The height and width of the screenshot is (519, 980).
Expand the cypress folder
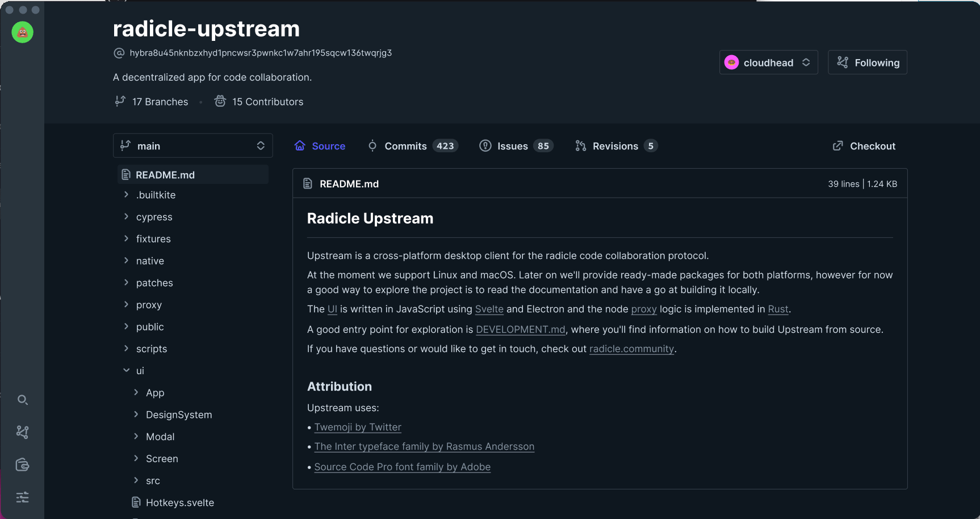point(154,217)
